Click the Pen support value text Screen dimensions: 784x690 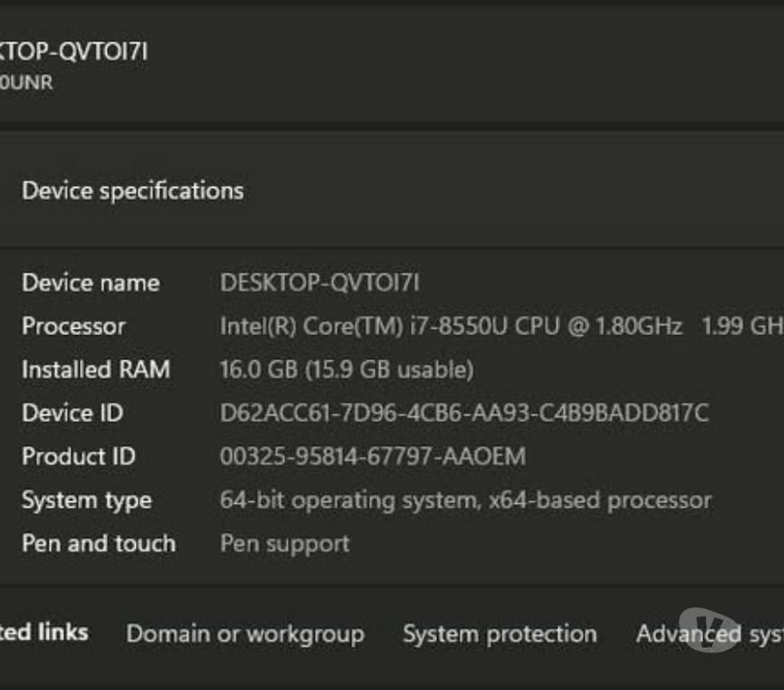pos(284,544)
